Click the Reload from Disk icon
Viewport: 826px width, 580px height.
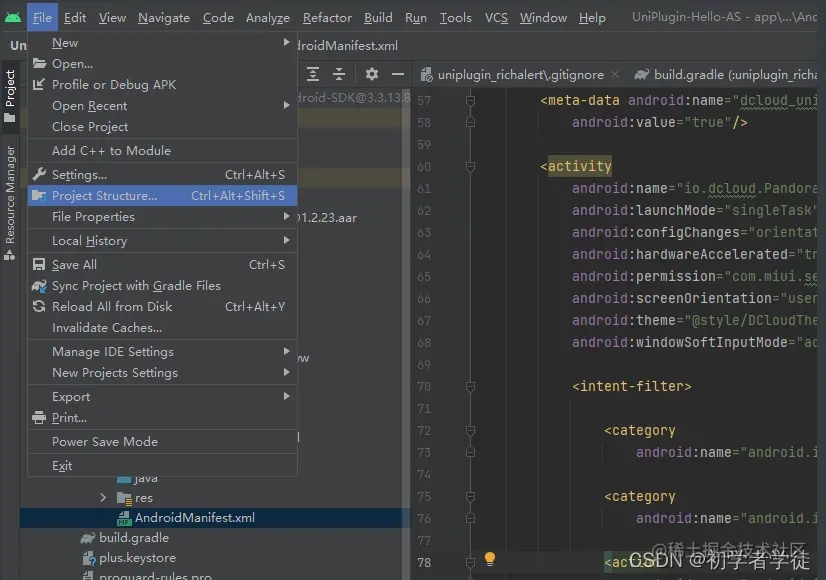tap(39, 306)
